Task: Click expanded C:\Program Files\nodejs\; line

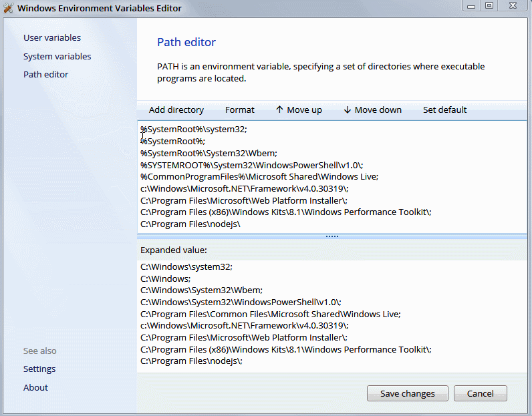Action: point(191,361)
